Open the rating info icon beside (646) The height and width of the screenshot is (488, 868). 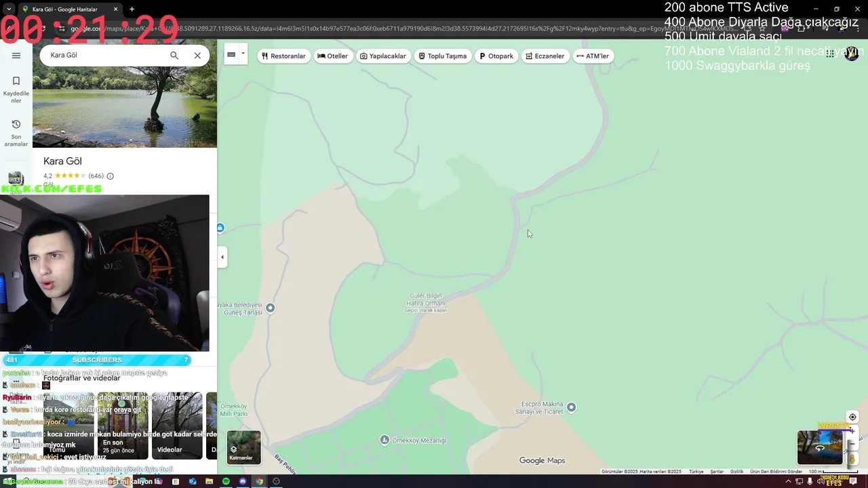pos(110,176)
